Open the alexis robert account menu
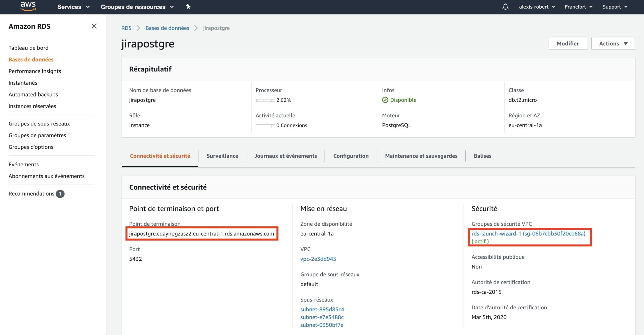The image size is (644, 335). tap(537, 7)
